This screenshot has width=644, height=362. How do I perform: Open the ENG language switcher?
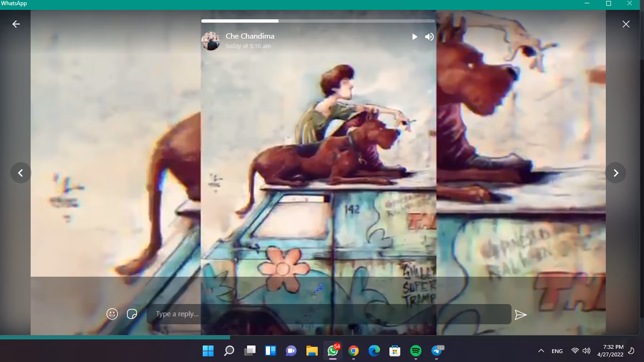click(557, 351)
